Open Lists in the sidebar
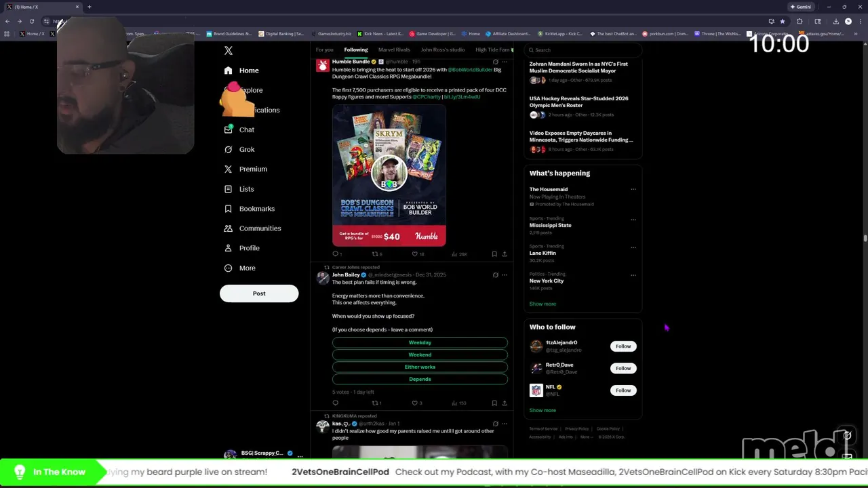The height and width of the screenshot is (488, 868). click(239, 189)
